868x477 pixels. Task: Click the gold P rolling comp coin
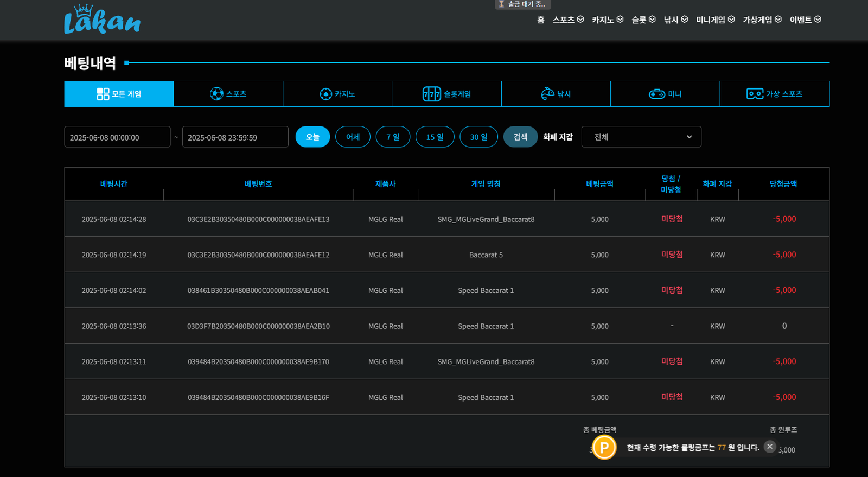coord(604,448)
